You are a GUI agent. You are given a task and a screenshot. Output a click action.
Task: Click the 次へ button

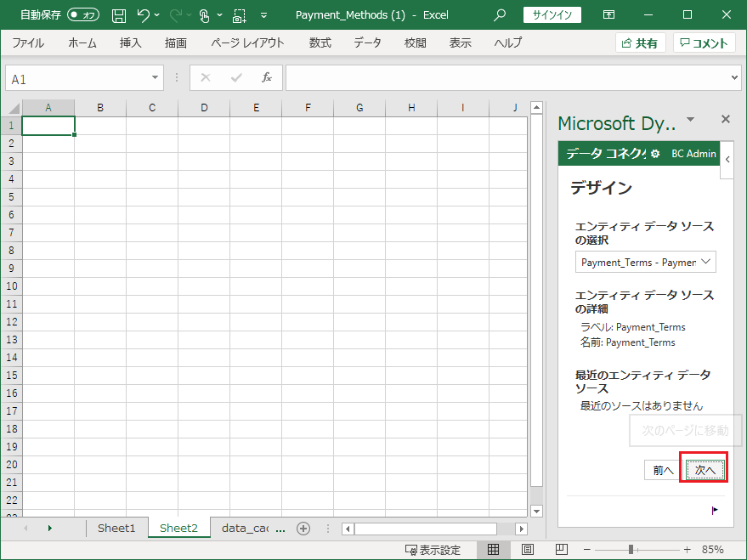click(705, 471)
